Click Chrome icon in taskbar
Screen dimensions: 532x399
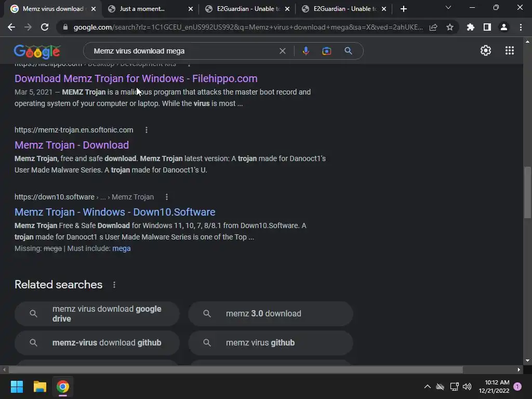(63, 387)
